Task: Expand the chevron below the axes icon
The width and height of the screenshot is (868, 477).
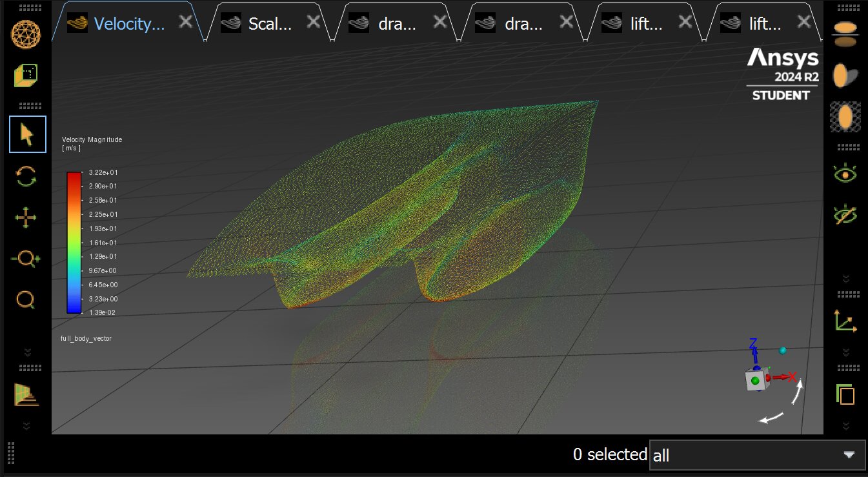Action: 845,352
